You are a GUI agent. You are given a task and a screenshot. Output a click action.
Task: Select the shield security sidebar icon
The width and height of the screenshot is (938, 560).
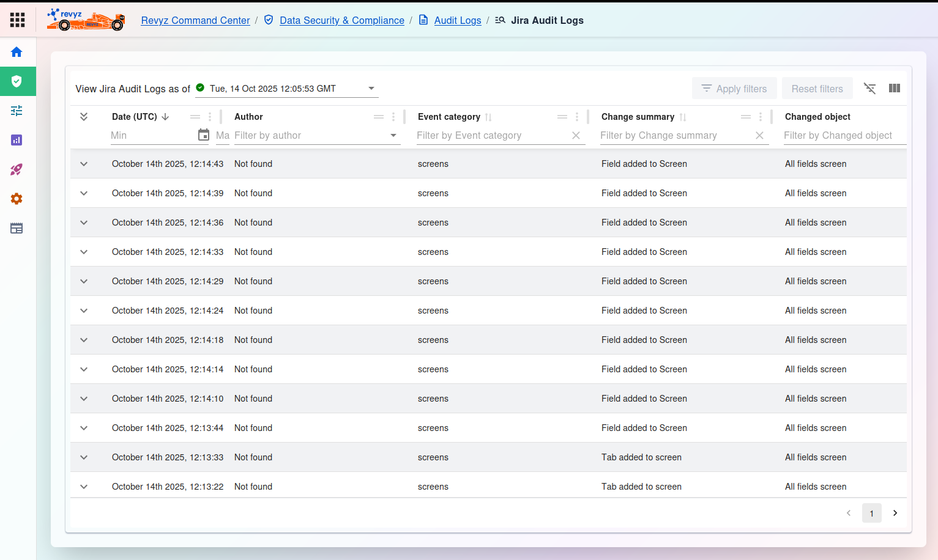[x=17, y=81]
